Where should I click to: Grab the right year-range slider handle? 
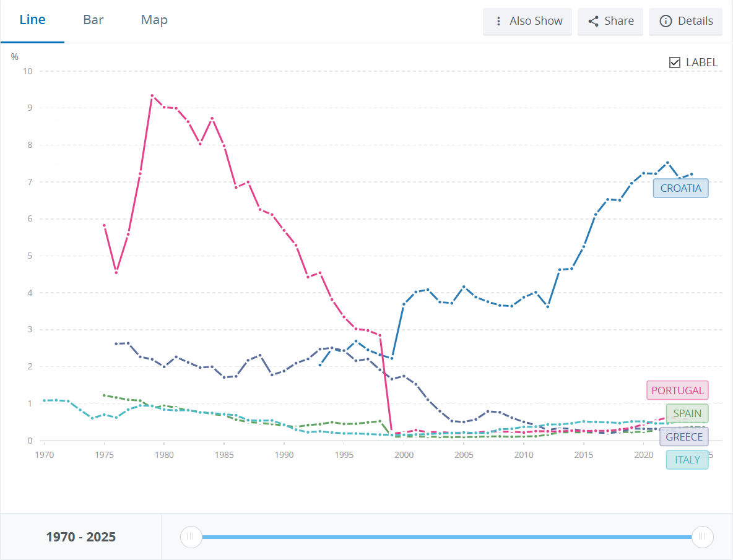pos(702,536)
